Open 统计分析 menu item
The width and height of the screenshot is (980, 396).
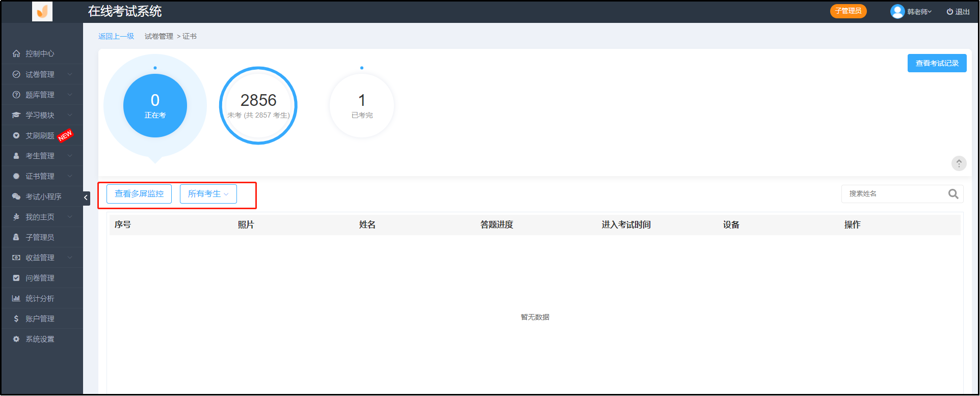point(42,298)
